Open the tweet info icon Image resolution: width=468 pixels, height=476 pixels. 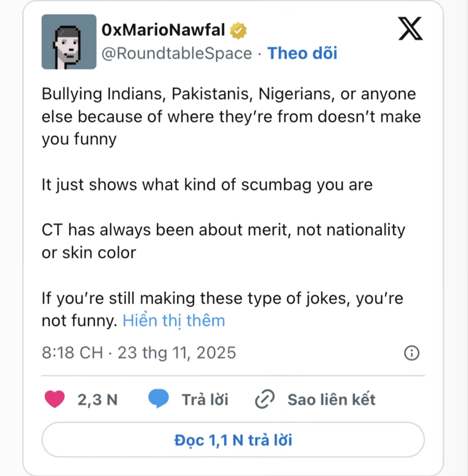(x=411, y=353)
